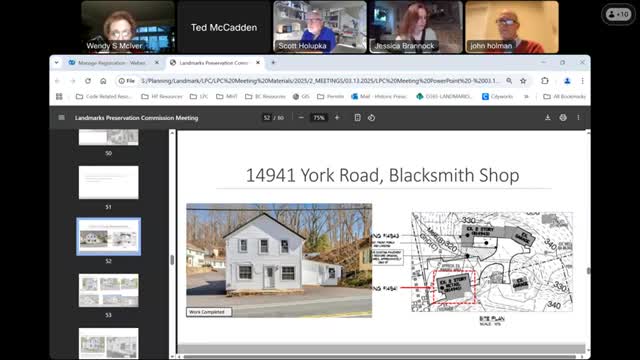Click the thumbnail sidebar scrollbar
Image resolution: width=640 pixels, height=360 pixels.
(x=172, y=259)
